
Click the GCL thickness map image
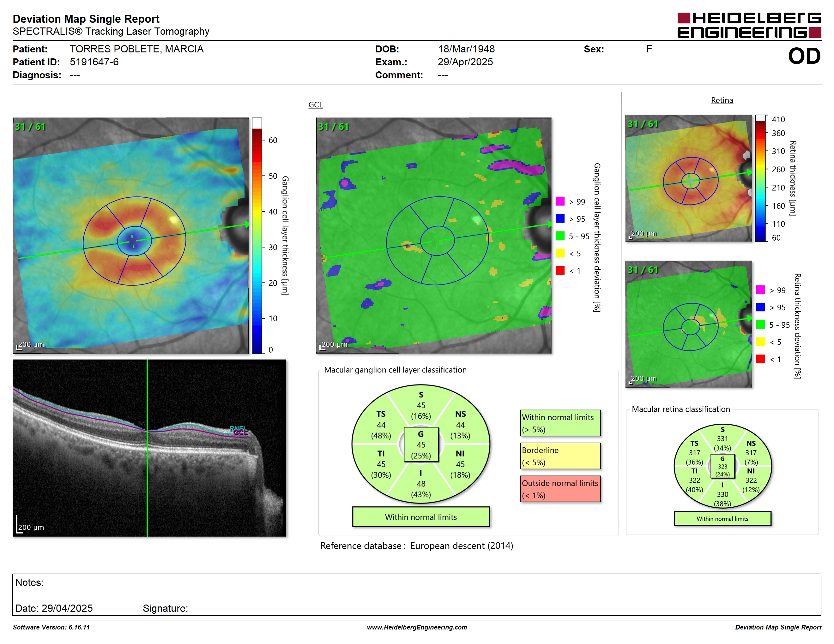(x=130, y=236)
